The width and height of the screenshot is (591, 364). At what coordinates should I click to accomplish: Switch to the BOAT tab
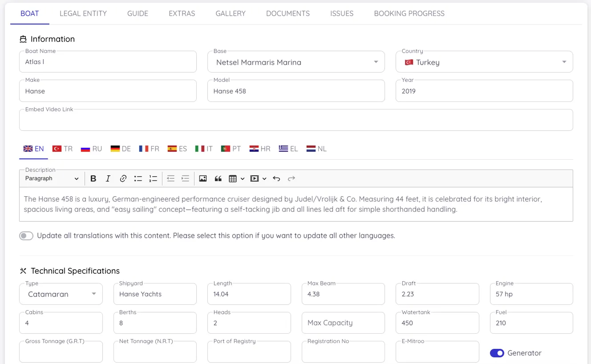30,13
